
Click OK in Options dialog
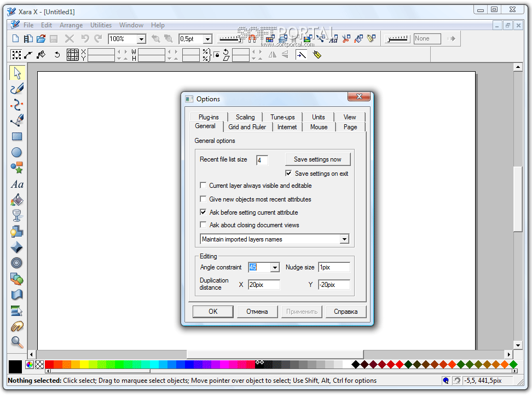pos(213,312)
